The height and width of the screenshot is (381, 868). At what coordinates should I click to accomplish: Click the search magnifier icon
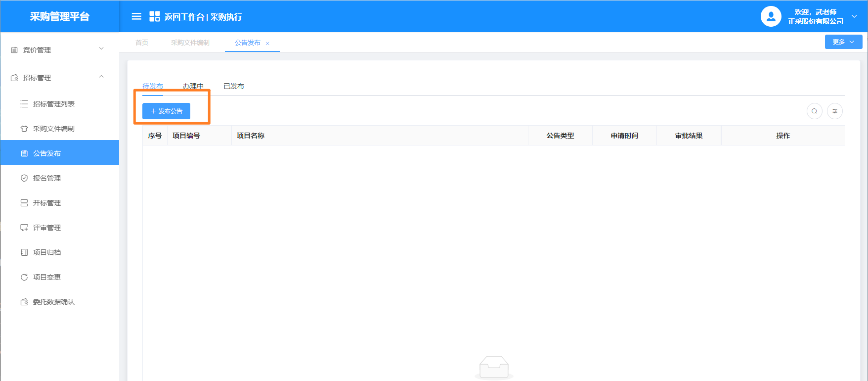[x=814, y=111]
